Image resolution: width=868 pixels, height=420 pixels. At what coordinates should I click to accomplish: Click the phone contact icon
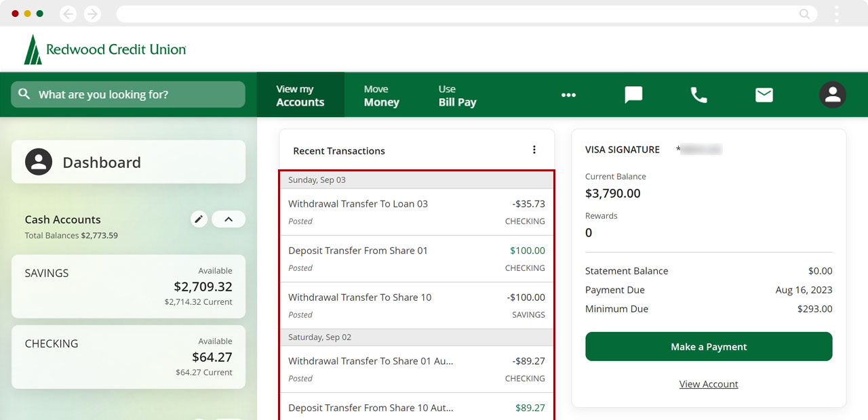coord(698,95)
